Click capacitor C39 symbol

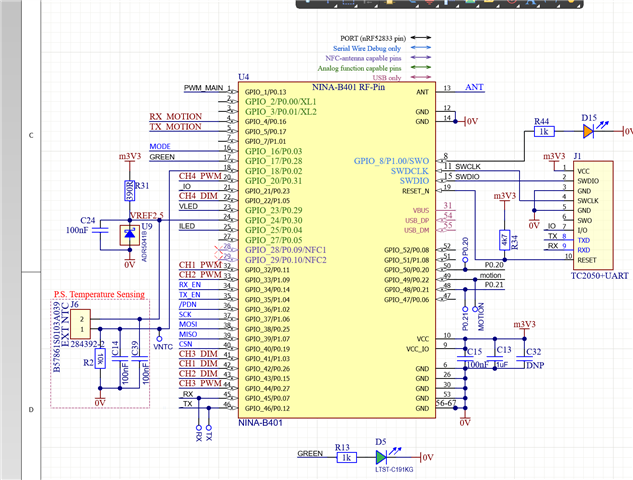coord(140,358)
